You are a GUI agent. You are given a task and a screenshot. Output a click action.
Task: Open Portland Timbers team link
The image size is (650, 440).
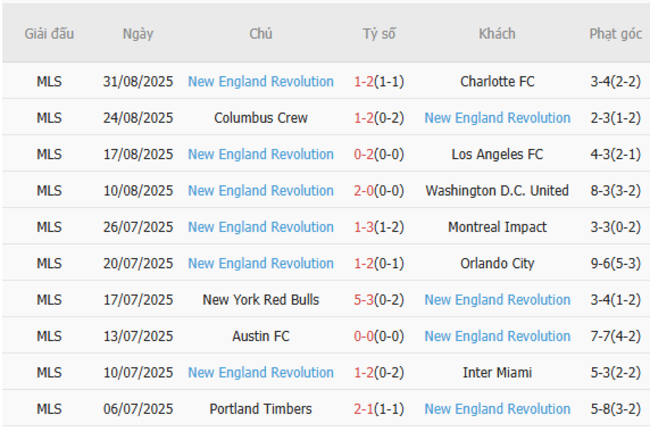[x=260, y=408]
